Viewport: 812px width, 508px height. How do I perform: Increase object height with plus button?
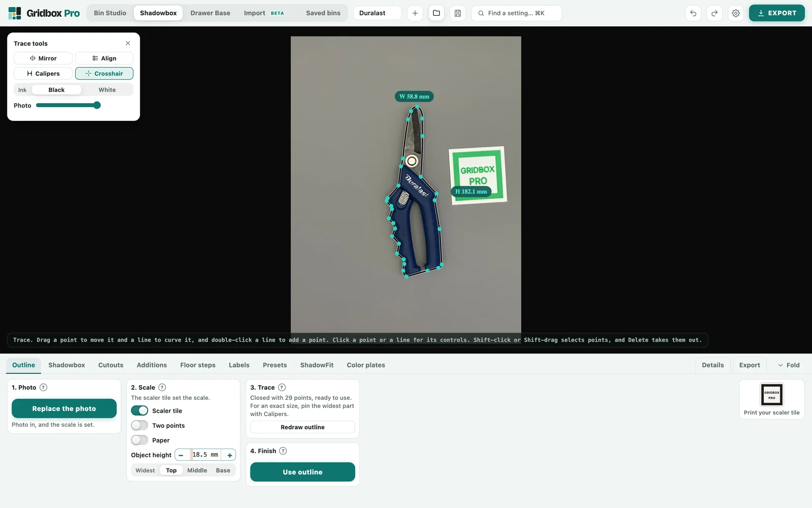pos(229,455)
